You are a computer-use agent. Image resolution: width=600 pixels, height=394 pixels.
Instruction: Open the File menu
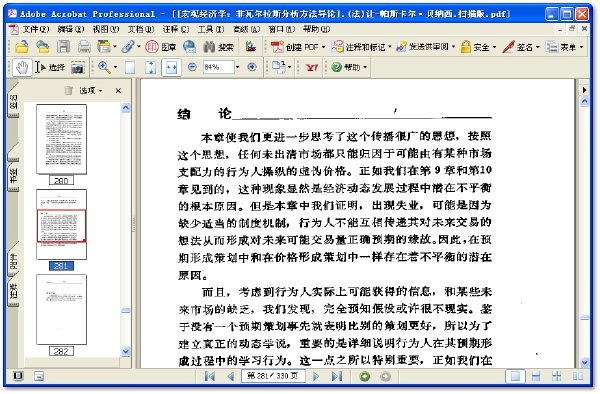click(36, 29)
